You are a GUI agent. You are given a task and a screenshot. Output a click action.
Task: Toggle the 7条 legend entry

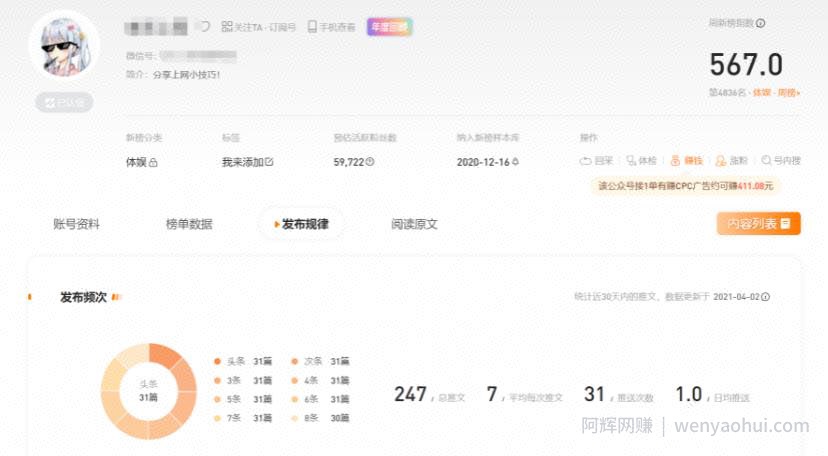pos(243,419)
